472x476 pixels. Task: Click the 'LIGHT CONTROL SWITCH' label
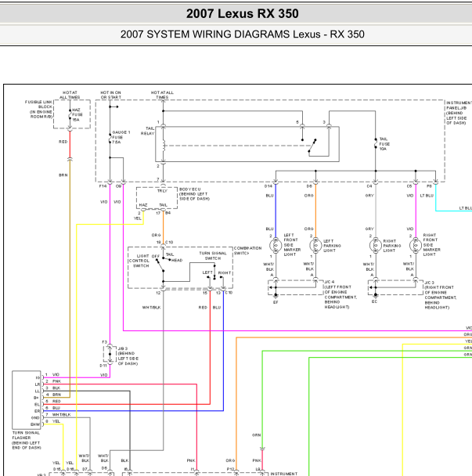[x=139, y=261]
